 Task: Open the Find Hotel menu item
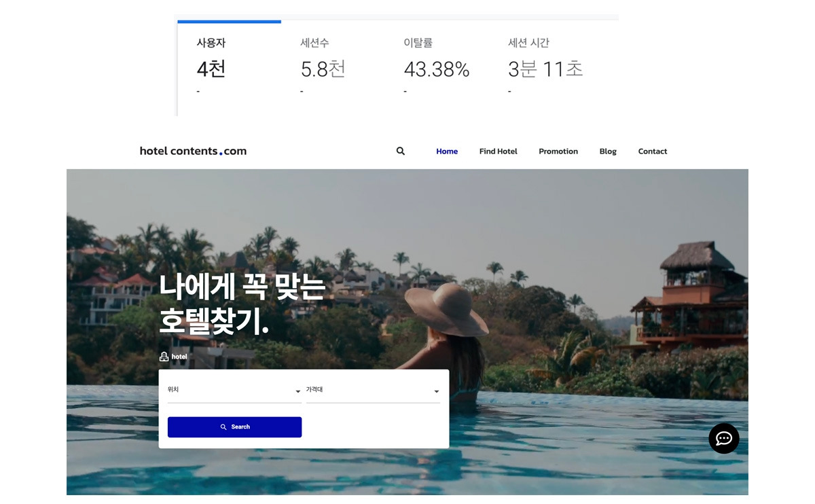pyautogui.click(x=499, y=151)
